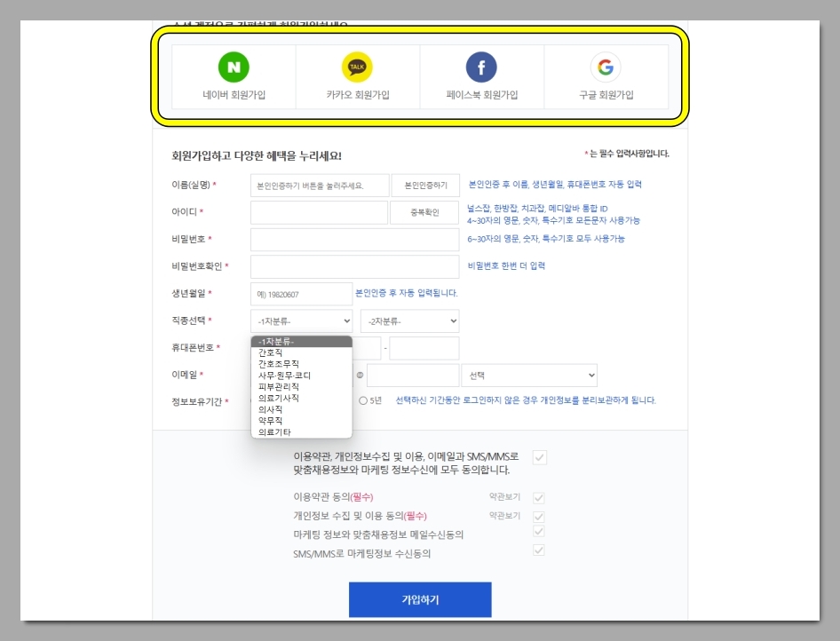Check SMS/MMS 마케팅정보 수신동의 checkbox
This screenshot has width=840, height=641.
539,550
